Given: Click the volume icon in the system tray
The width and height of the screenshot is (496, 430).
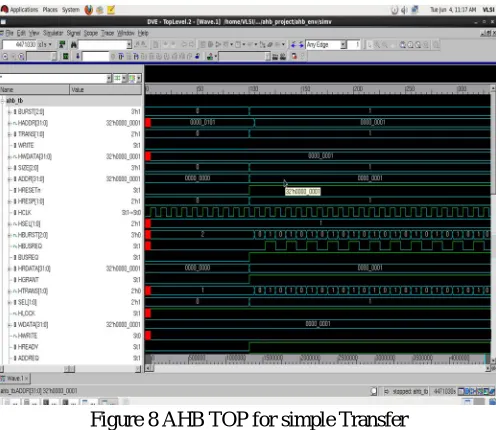Looking at the screenshot, I should tap(404, 10).
